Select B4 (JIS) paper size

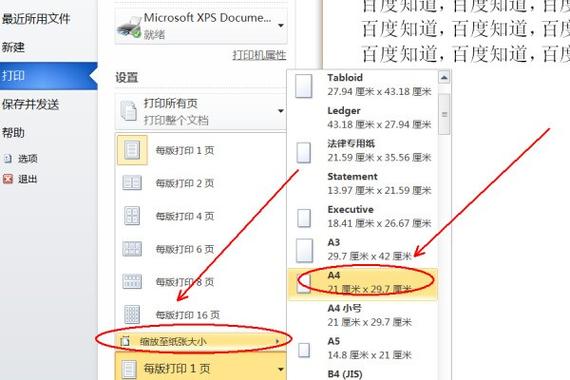tap(362, 374)
